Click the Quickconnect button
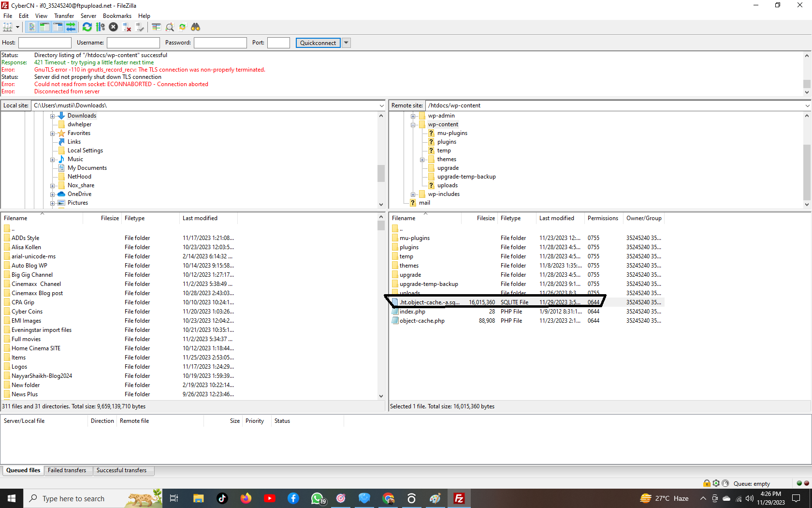Image resolution: width=812 pixels, height=508 pixels. [x=318, y=43]
